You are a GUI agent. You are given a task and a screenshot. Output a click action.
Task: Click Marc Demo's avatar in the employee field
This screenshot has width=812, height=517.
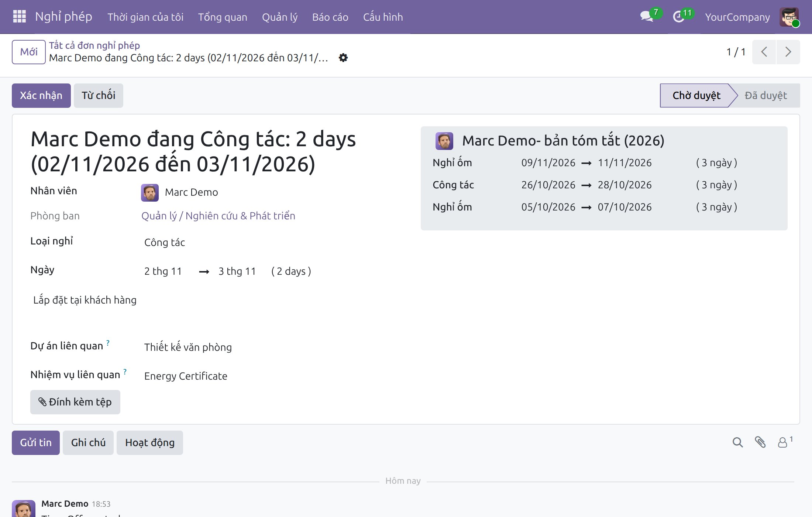(x=150, y=192)
